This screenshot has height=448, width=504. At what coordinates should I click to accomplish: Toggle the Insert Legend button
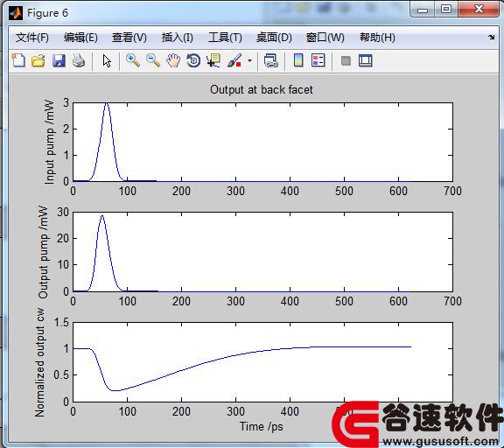pos(318,60)
